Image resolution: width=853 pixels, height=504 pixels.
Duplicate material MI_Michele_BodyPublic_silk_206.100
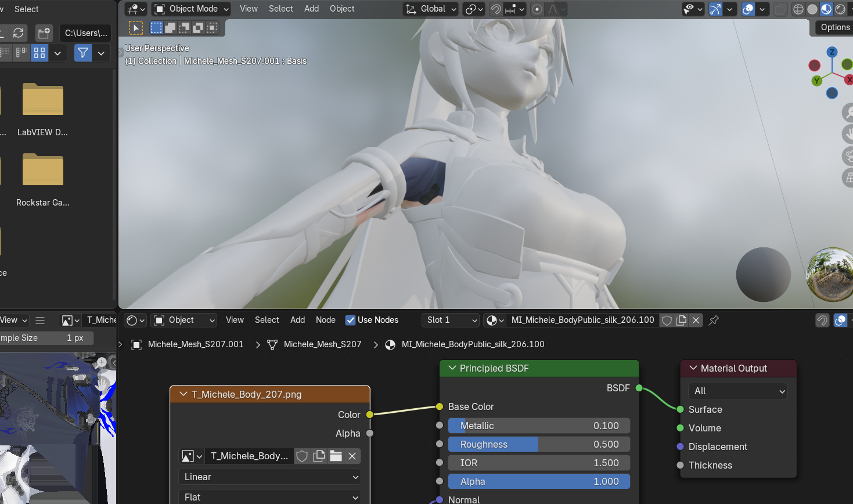click(681, 320)
